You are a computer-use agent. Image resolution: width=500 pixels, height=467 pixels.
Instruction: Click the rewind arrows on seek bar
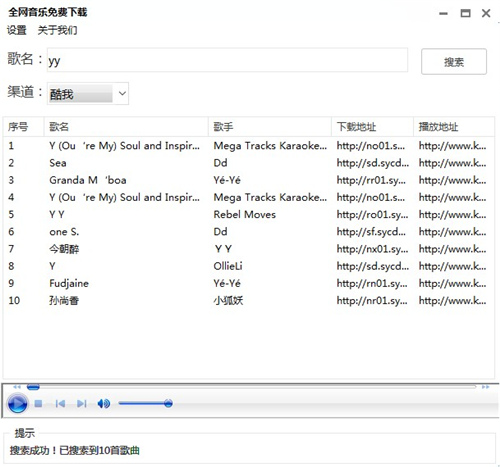(x=17, y=387)
